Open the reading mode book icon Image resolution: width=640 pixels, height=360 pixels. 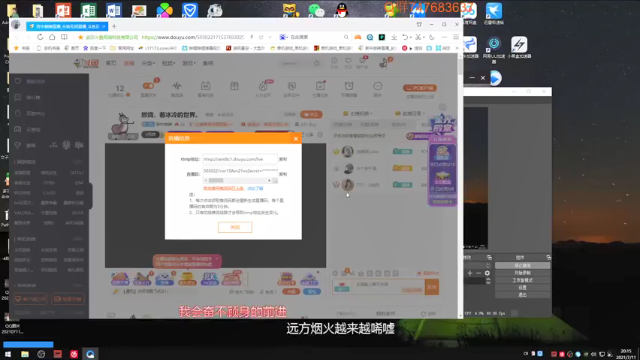pos(64,37)
